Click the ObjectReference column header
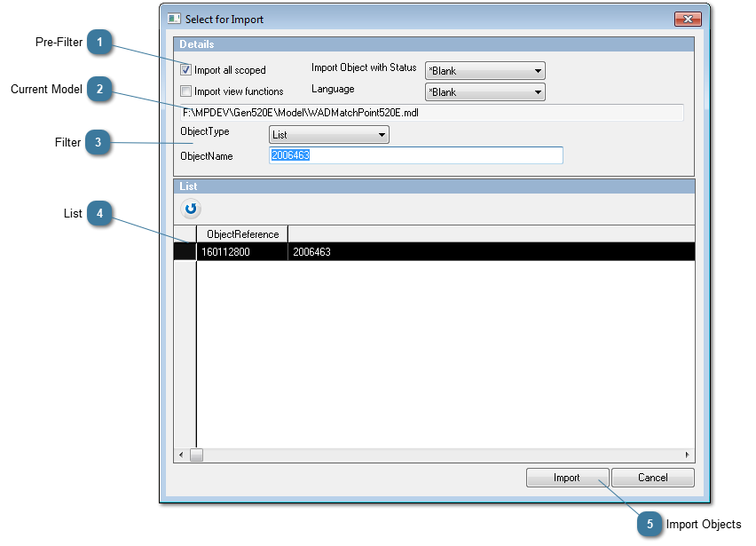Screen dimensions: 756x546 [242, 233]
